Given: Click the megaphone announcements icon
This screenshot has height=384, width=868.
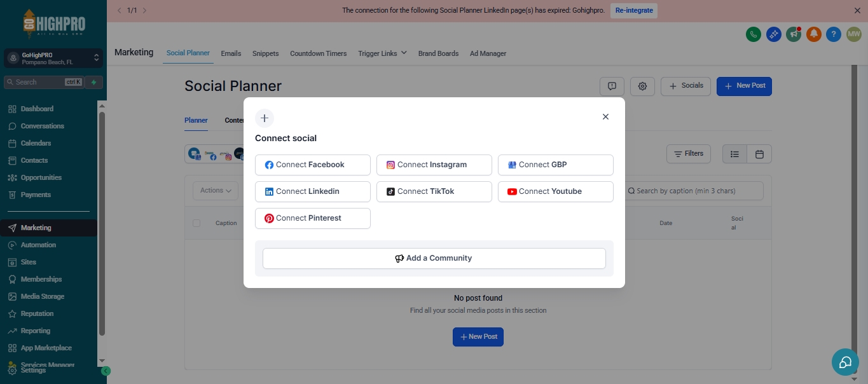Looking at the screenshot, I should 794,34.
